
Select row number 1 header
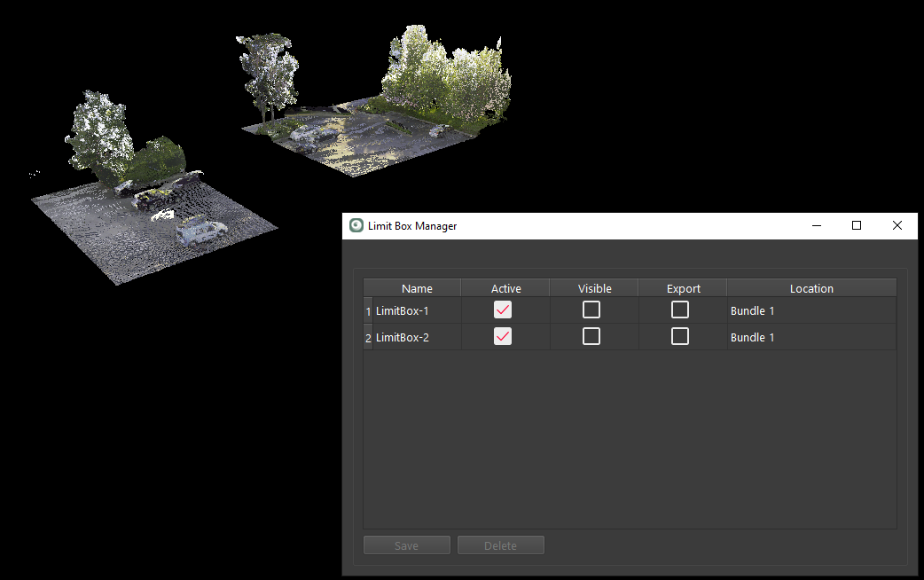click(368, 311)
